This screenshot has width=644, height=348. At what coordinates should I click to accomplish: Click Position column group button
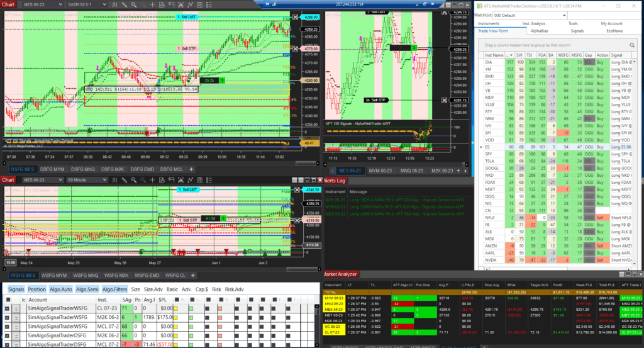click(36, 289)
